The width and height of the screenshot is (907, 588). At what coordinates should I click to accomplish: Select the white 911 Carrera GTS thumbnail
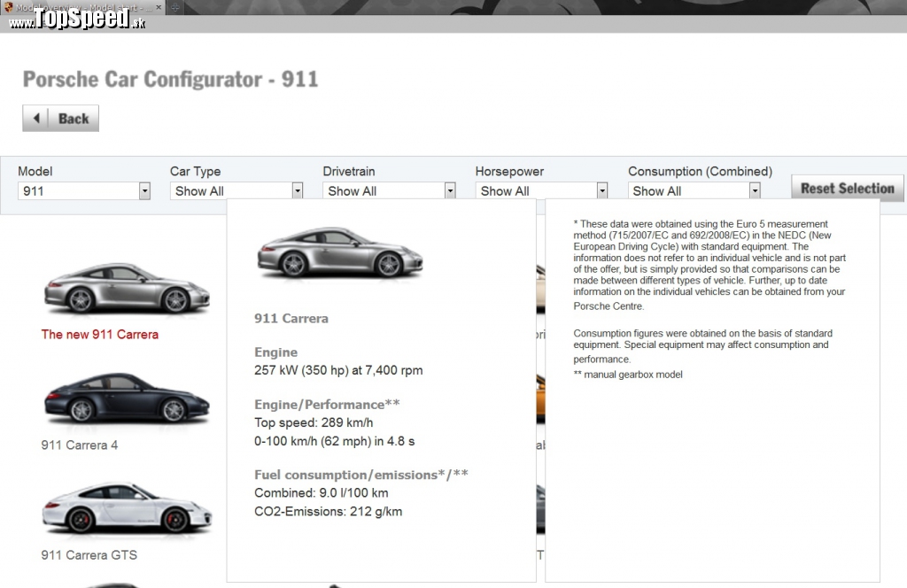[127, 507]
